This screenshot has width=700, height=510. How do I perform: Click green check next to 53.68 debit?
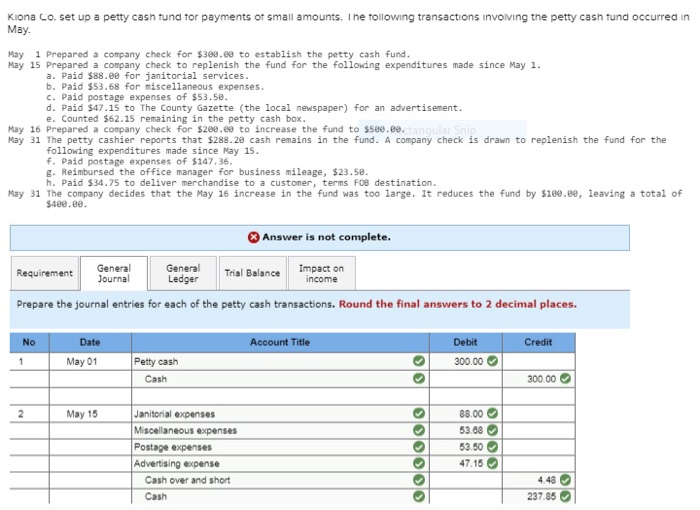click(x=492, y=430)
